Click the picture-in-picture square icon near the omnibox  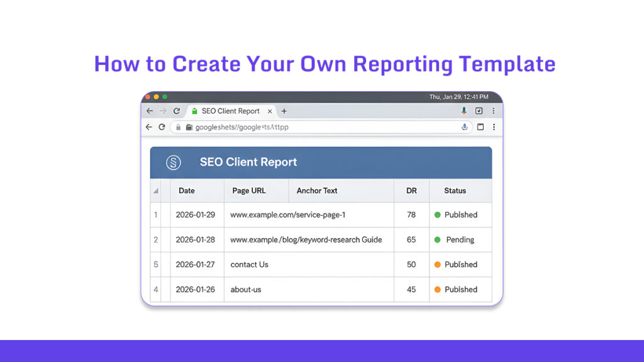[480, 127]
